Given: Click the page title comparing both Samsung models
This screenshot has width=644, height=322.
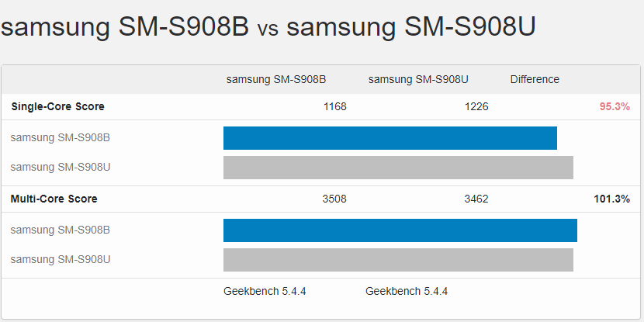Looking at the screenshot, I should 268,27.
